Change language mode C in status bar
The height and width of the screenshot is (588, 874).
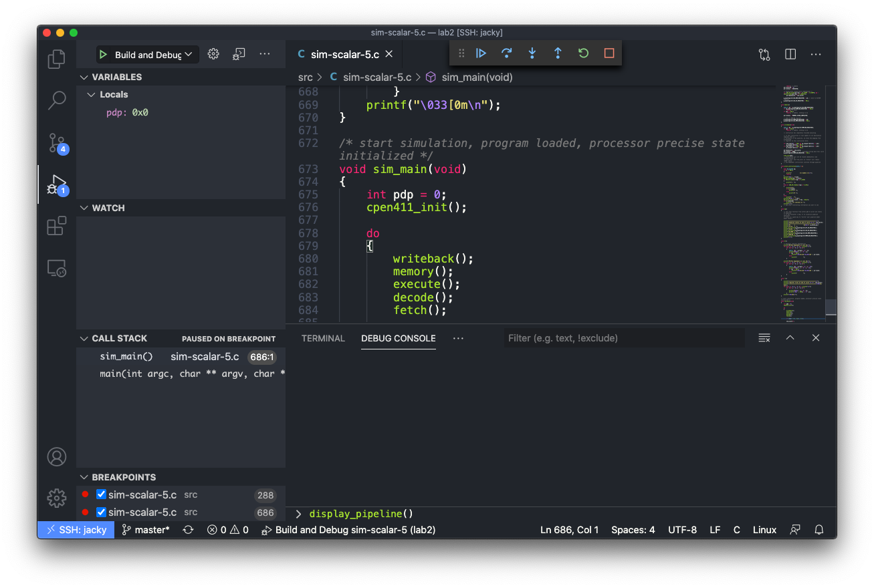click(736, 530)
